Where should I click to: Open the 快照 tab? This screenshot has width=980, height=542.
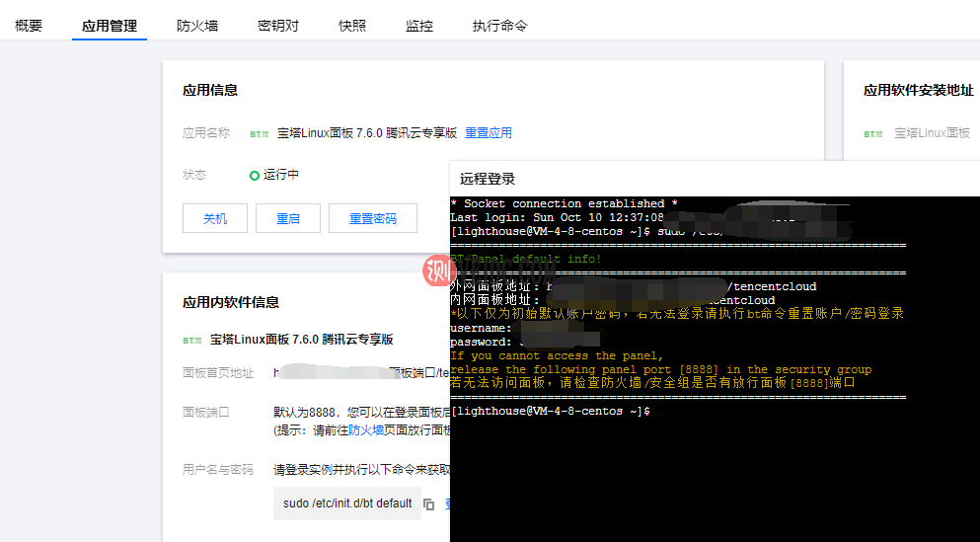(x=352, y=26)
